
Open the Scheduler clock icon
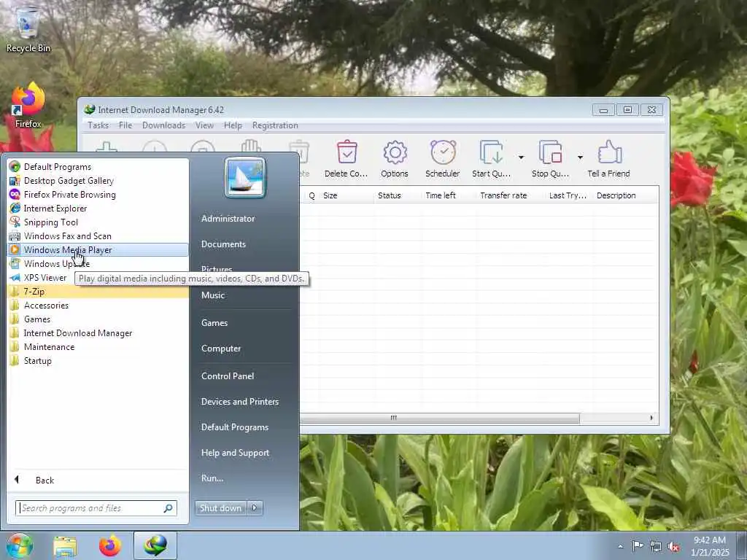[443, 158]
